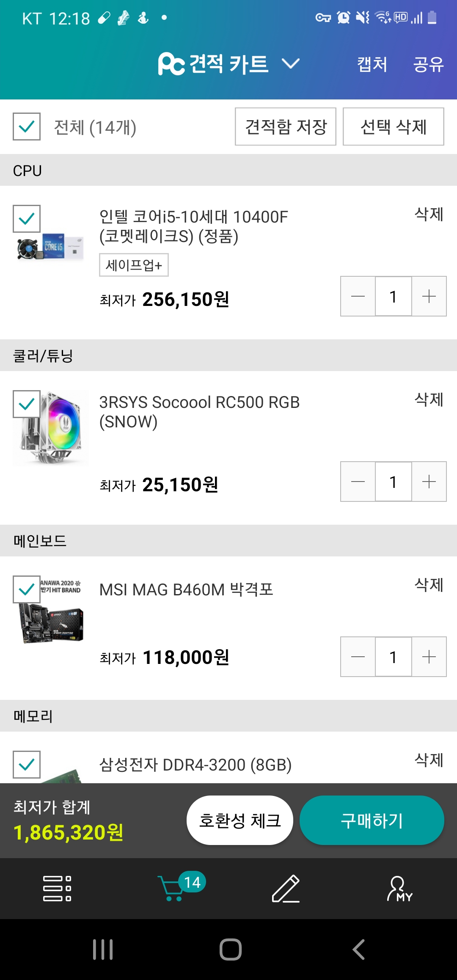The height and width of the screenshot is (980, 457).
Task: Tap the pencil edit icon in bottom navigation
Action: [x=286, y=888]
